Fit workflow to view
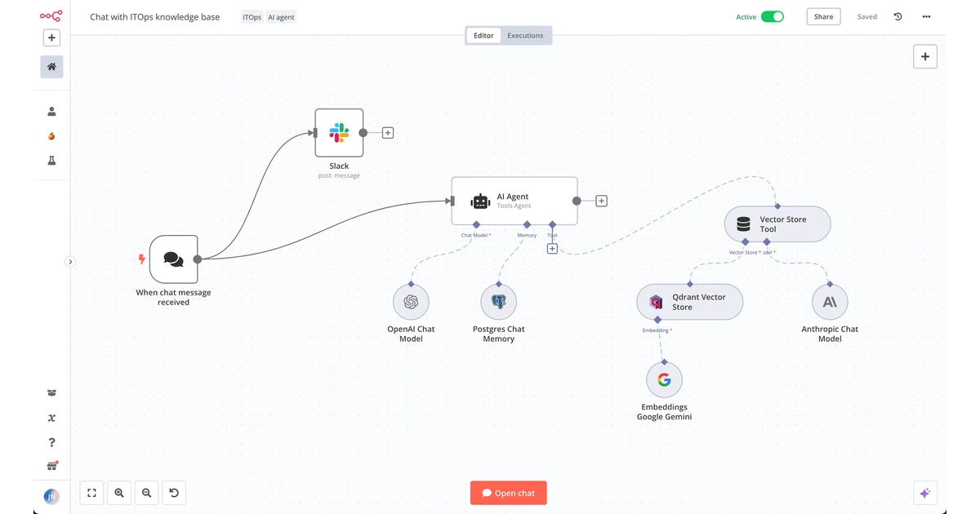The height and width of the screenshot is (514, 980). (91, 493)
